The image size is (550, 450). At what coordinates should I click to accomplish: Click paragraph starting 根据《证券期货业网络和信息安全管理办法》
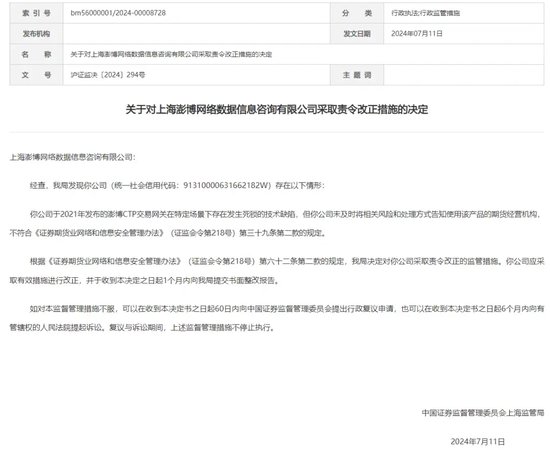(277, 271)
